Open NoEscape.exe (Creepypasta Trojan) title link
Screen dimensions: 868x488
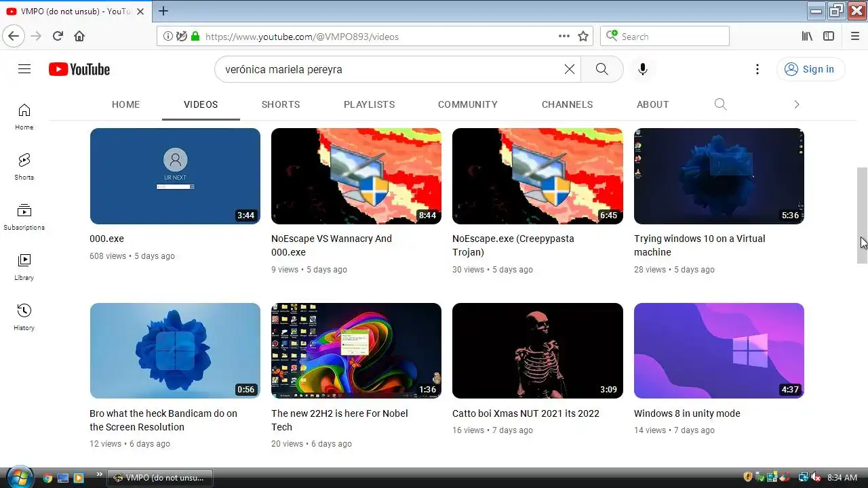point(513,245)
